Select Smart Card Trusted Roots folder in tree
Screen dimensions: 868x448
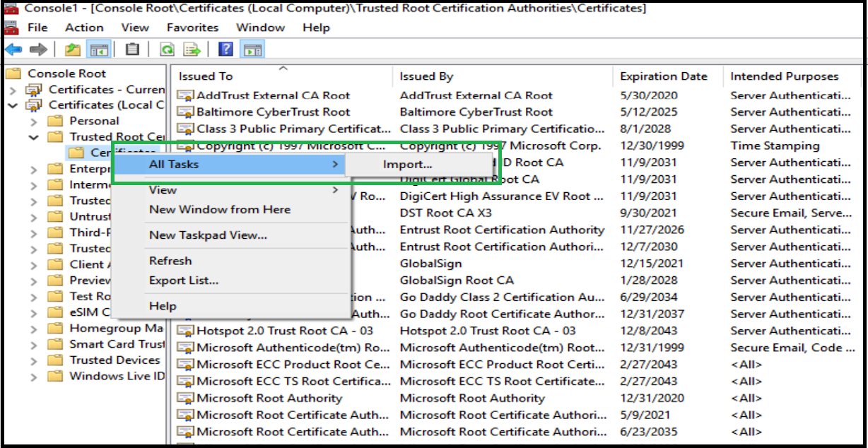[117, 344]
